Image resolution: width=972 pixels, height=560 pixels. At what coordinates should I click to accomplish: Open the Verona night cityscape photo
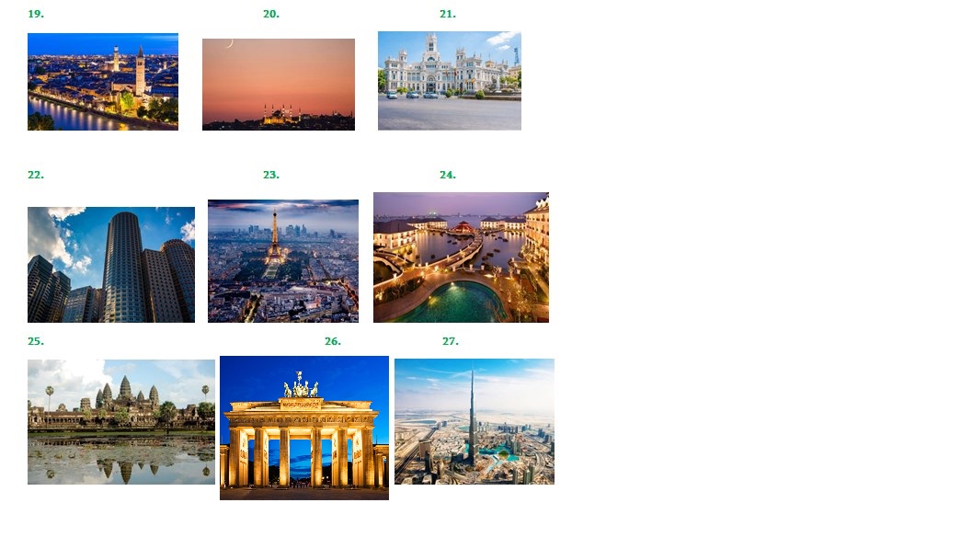103,82
